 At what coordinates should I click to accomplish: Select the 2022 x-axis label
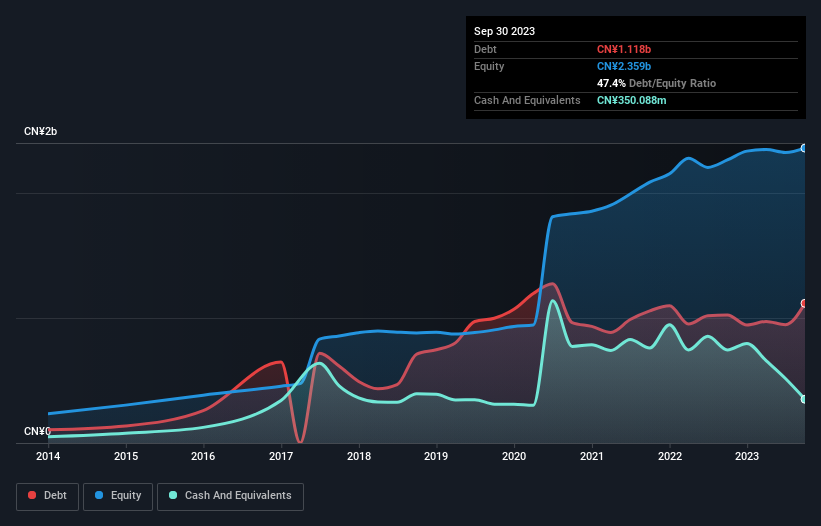pos(670,456)
